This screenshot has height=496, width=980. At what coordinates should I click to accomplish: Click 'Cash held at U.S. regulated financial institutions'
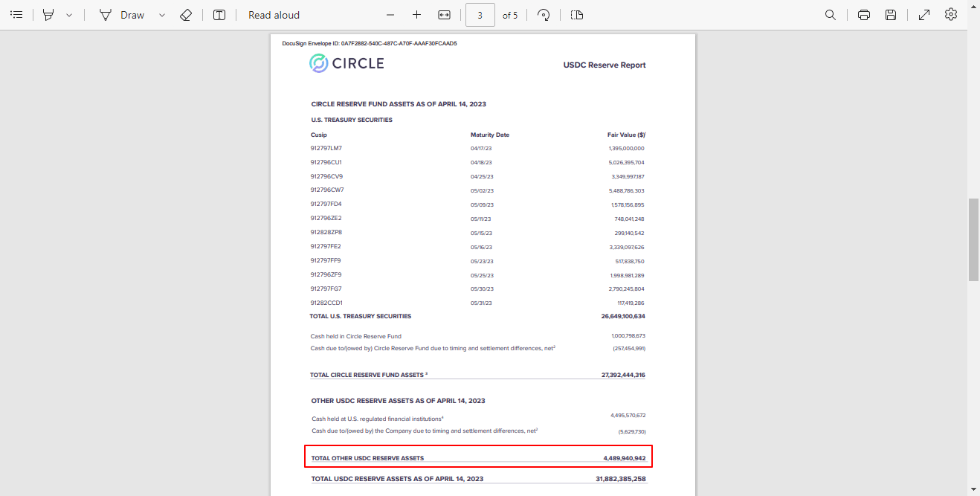coord(377,419)
